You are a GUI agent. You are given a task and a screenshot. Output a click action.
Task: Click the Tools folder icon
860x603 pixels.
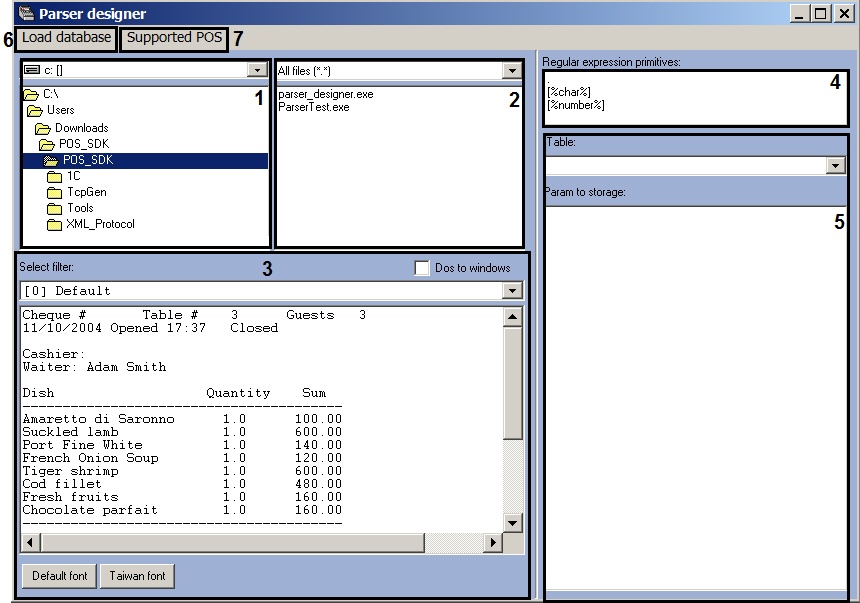[55, 208]
